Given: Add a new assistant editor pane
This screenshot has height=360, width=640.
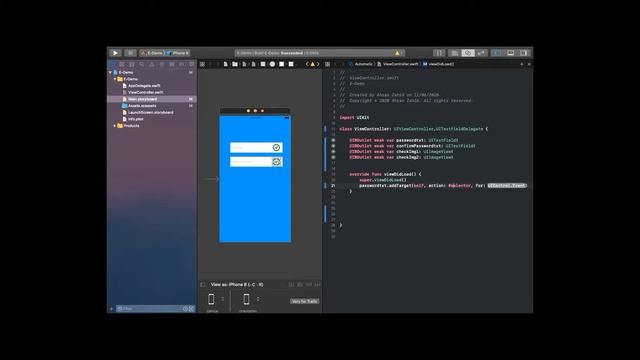Looking at the screenshot, I should point(522,64).
